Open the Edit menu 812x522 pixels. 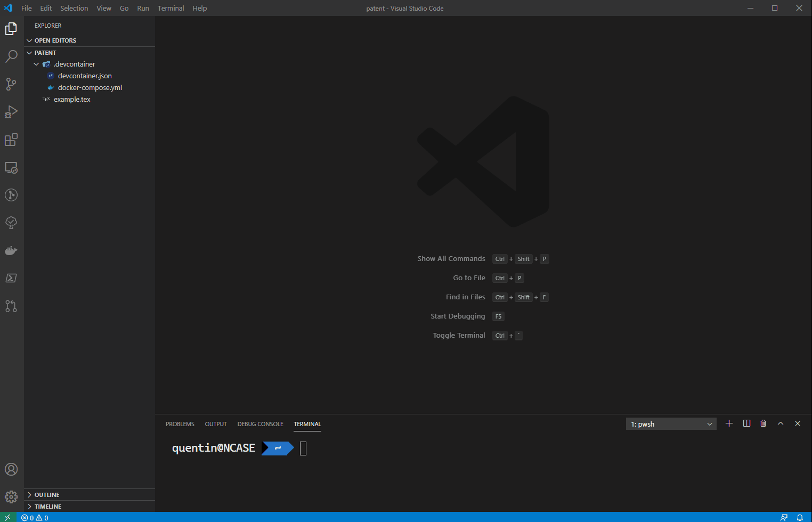click(46, 8)
